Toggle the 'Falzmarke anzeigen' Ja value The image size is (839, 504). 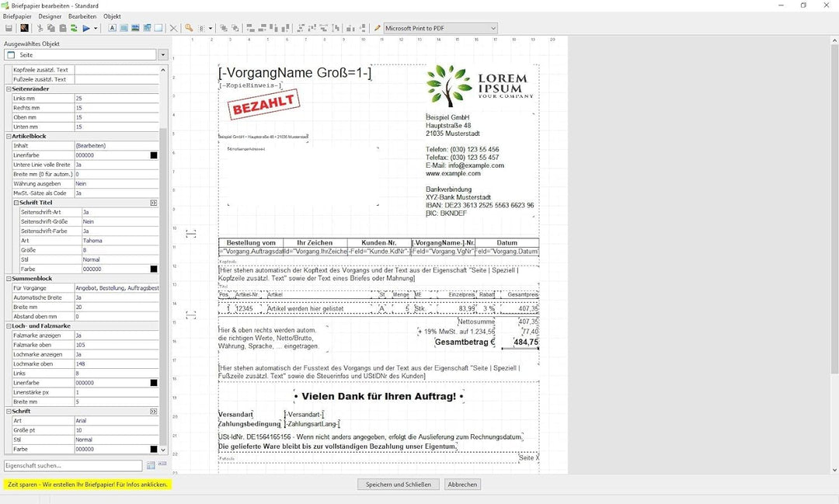point(117,335)
